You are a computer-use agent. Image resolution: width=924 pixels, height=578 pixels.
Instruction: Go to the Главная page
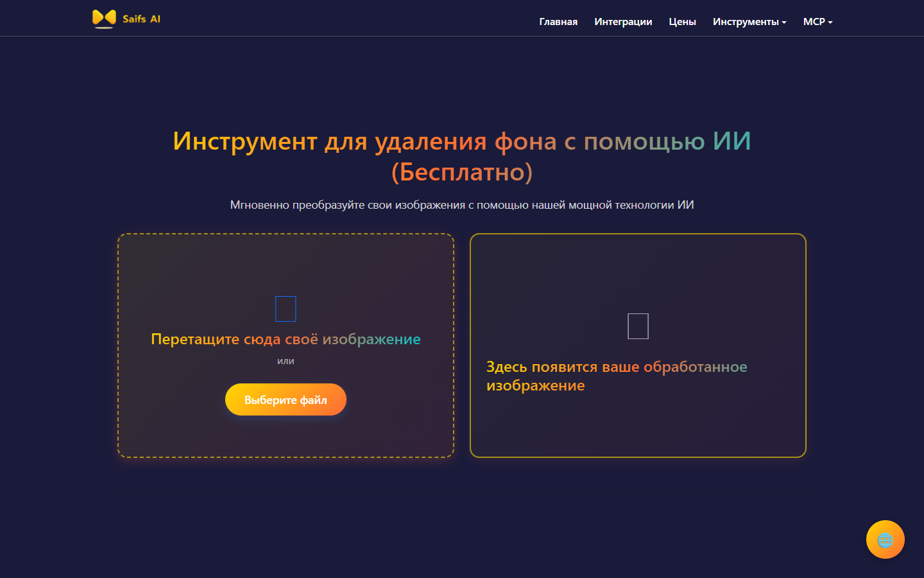[x=558, y=22]
